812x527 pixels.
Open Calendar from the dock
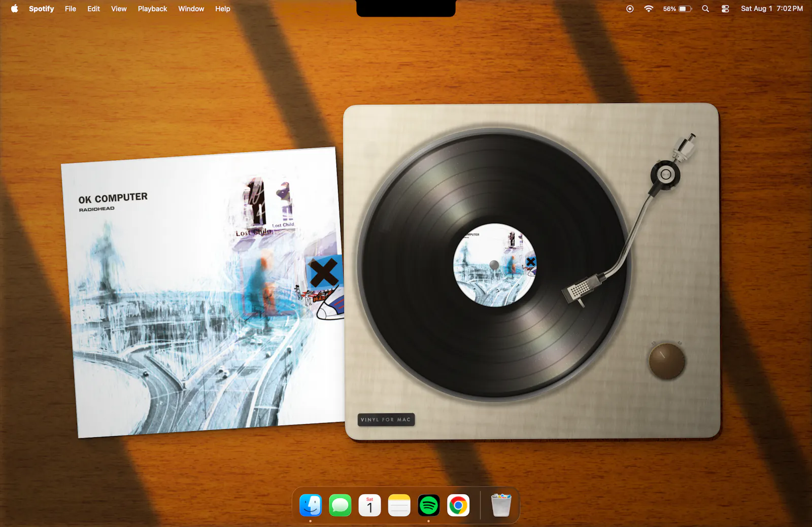(x=369, y=505)
